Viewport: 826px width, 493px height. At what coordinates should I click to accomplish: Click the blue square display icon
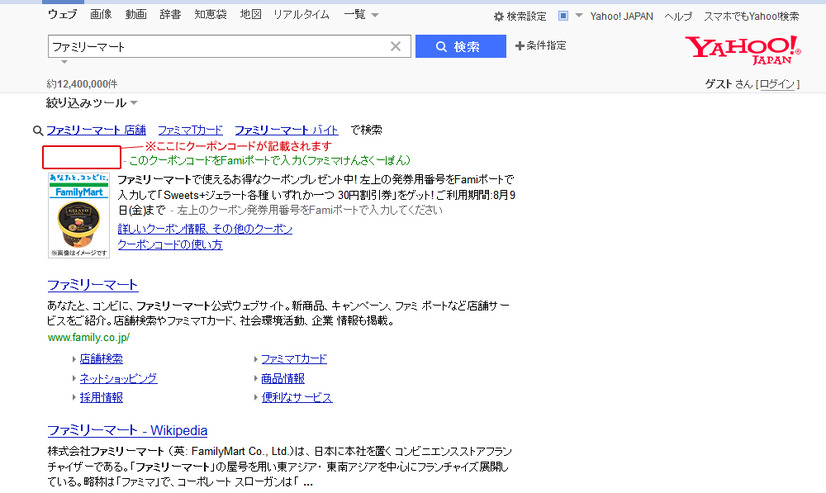pos(563,16)
